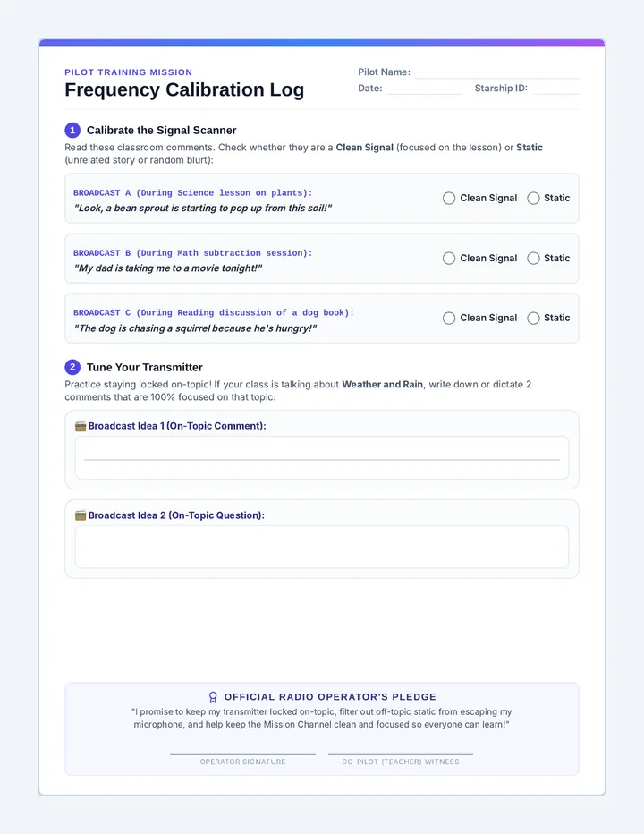The height and width of the screenshot is (834, 644).
Task: Click the radio icon beside Broadcast Idea 2
Action: click(x=80, y=515)
